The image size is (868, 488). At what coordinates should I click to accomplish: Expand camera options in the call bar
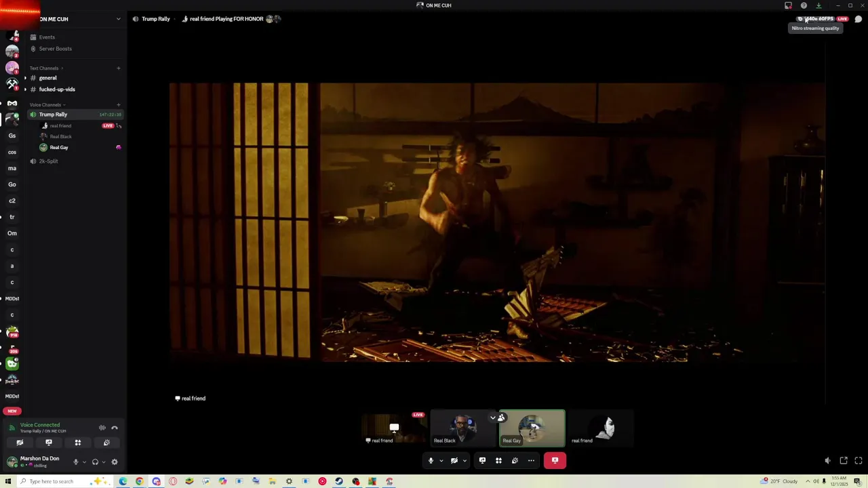(x=465, y=461)
